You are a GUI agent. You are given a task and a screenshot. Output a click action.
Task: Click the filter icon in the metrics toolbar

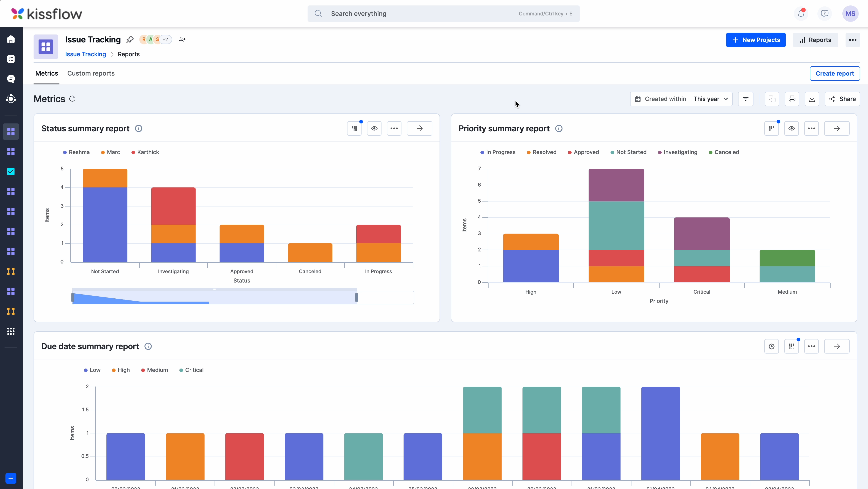(x=746, y=99)
